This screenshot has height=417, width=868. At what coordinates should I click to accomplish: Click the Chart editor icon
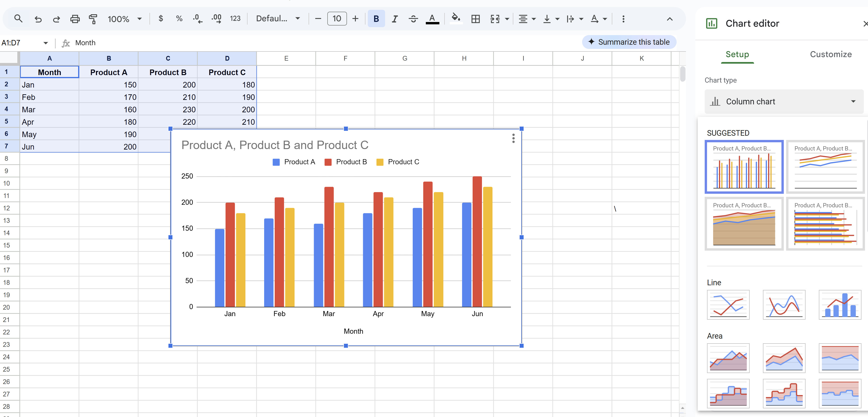tap(711, 24)
